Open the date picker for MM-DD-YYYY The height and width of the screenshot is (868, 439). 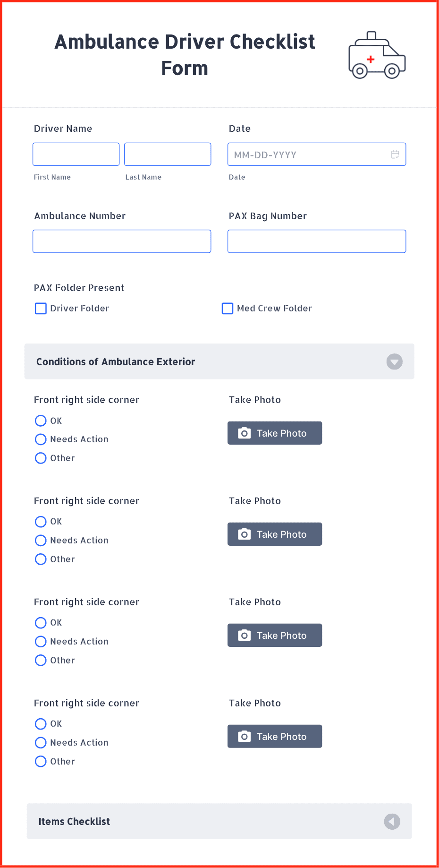click(316, 154)
